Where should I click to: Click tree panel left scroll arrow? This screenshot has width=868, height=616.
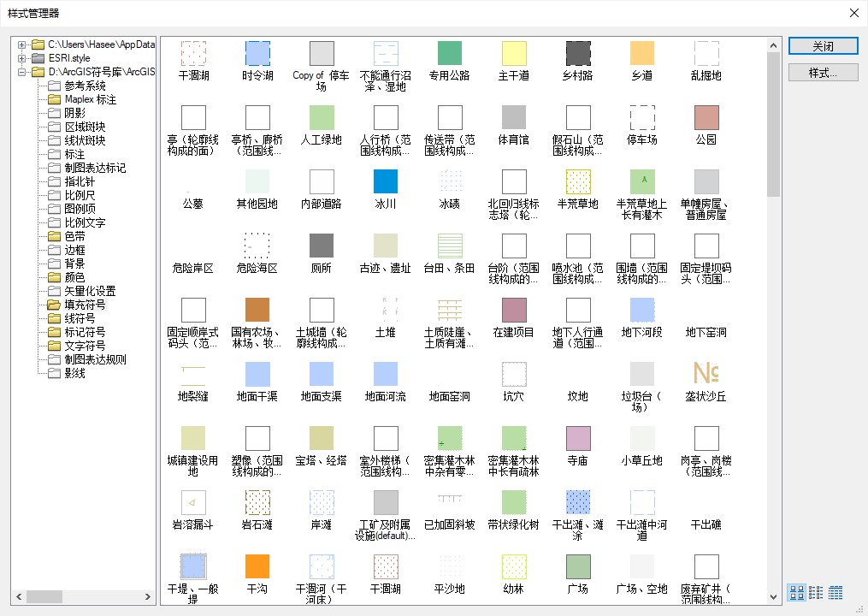point(19,596)
